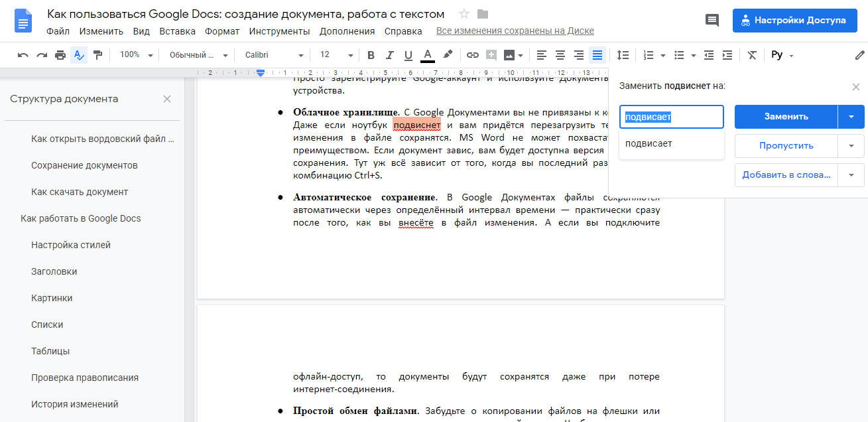Toggle bold text formatting
Screen dimensions: 868x422
click(x=371, y=55)
